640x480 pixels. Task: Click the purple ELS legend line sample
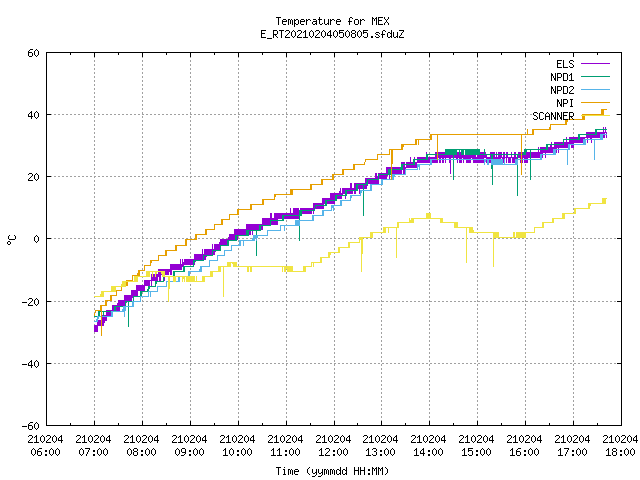pos(596,64)
